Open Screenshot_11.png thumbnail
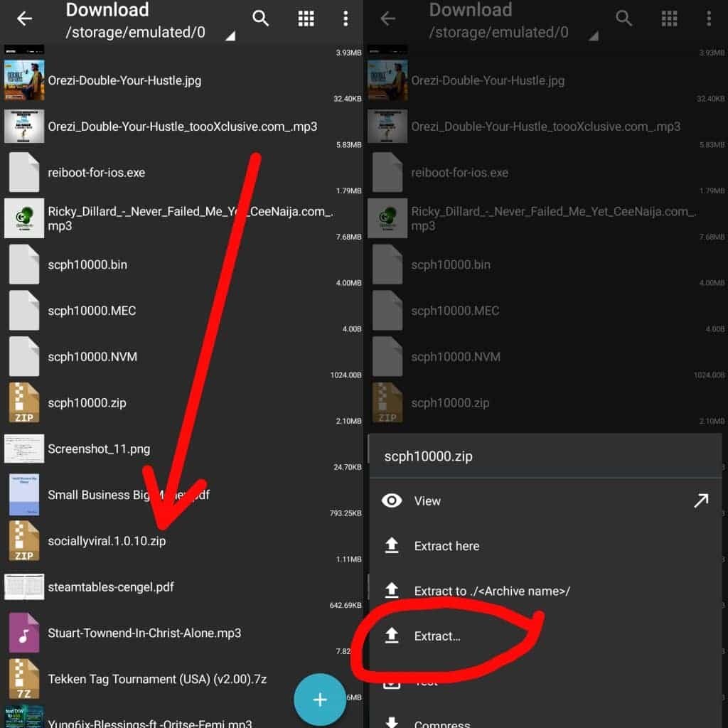 pyautogui.click(x=24, y=449)
